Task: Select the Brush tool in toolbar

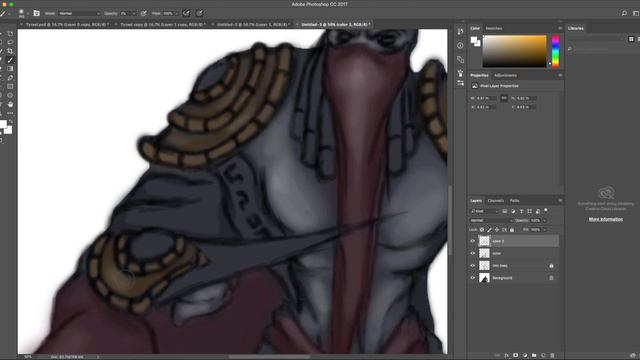Action: point(10,60)
